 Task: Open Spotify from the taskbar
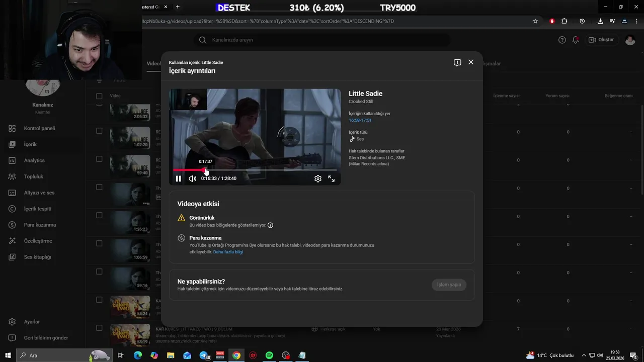[269, 355]
